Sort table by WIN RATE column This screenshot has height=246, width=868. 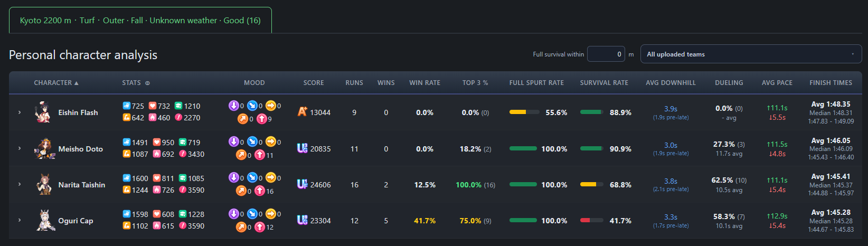(x=424, y=83)
